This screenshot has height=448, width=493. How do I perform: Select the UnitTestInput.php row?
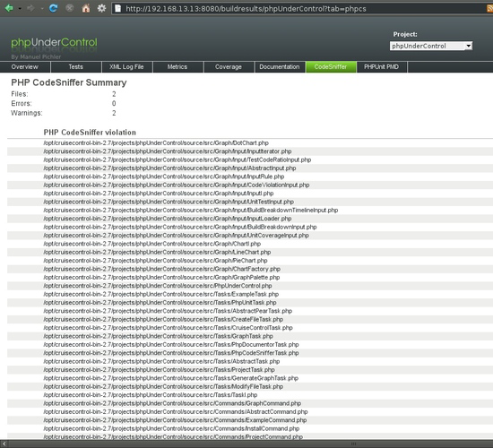(x=250, y=202)
